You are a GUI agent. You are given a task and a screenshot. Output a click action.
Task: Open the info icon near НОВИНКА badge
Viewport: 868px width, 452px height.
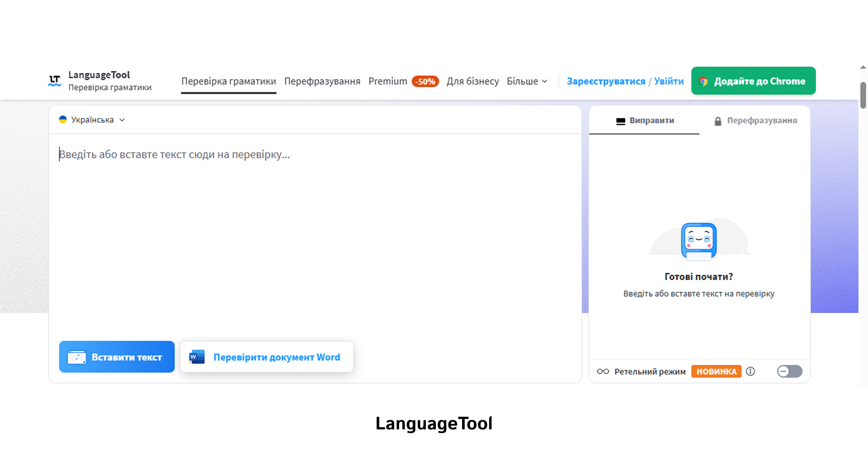click(751, 371)
